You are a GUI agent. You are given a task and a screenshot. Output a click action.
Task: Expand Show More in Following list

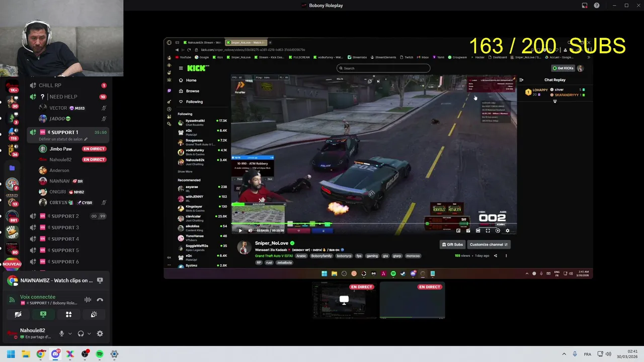[185, 171]
